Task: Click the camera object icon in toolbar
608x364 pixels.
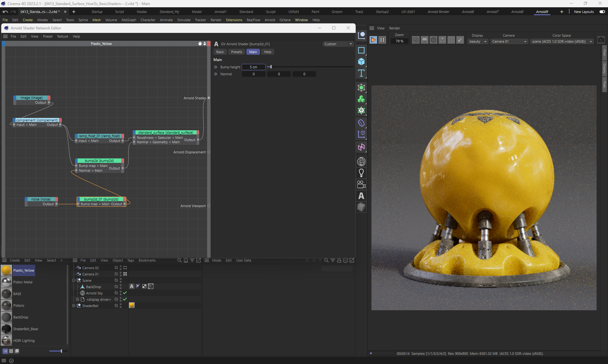Action: (361, 184)
